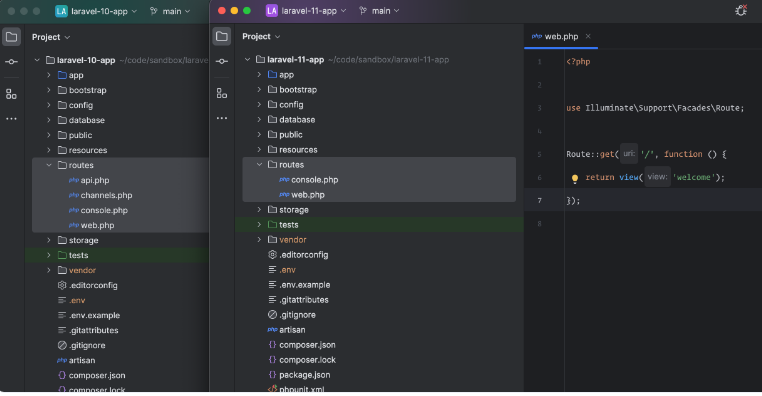Open Project view dropdown in laravel-11-app
The width and height of the screenshot is (762, 396).
coord(261,36)
